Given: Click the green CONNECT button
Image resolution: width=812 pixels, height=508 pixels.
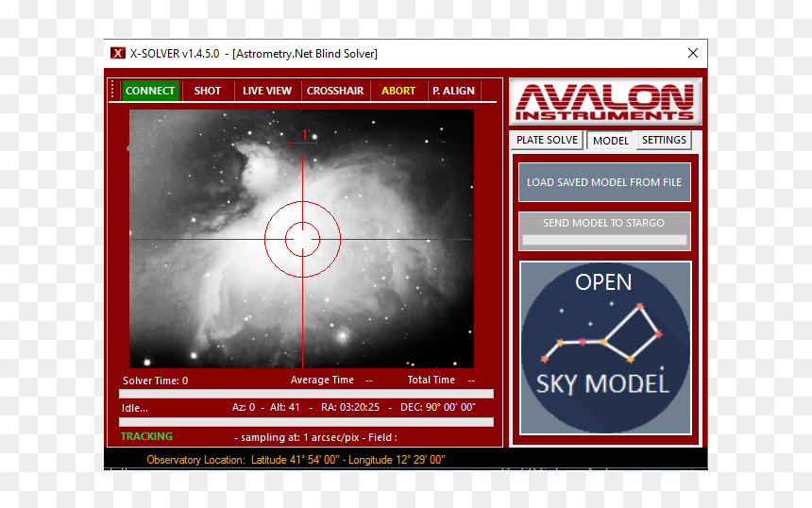Looking at the screenshot, I should click(x=150, y=91).
